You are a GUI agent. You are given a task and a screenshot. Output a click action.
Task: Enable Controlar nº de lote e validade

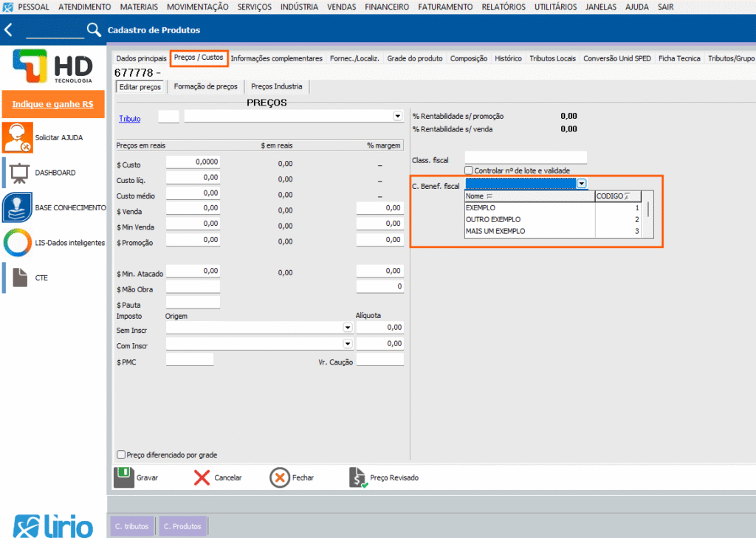click(x=469, y=170)
